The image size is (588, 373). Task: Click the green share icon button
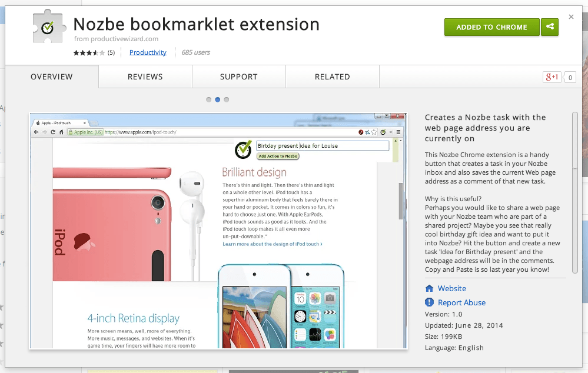pyautogui.click(x=550, y=27)
